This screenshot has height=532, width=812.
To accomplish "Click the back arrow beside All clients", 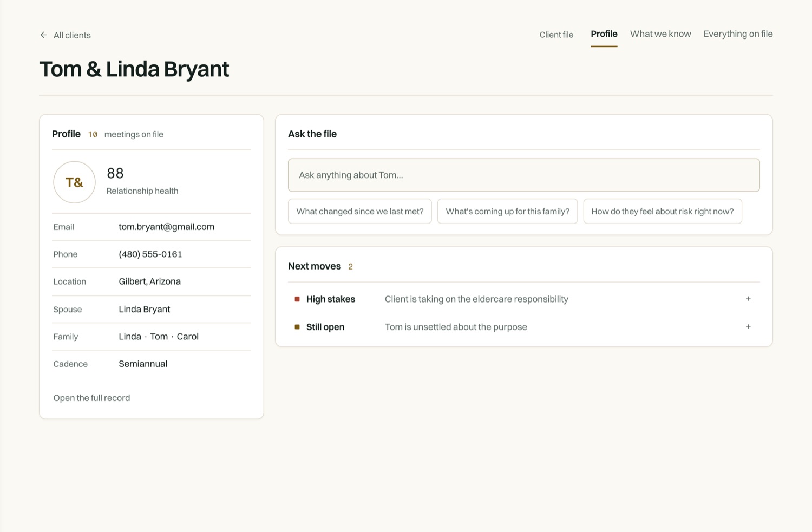I will [44, 35].
